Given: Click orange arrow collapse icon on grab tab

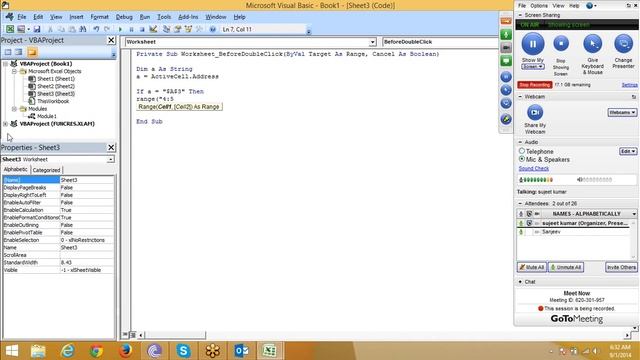Looking at the screenshot, I should [506, 21].
